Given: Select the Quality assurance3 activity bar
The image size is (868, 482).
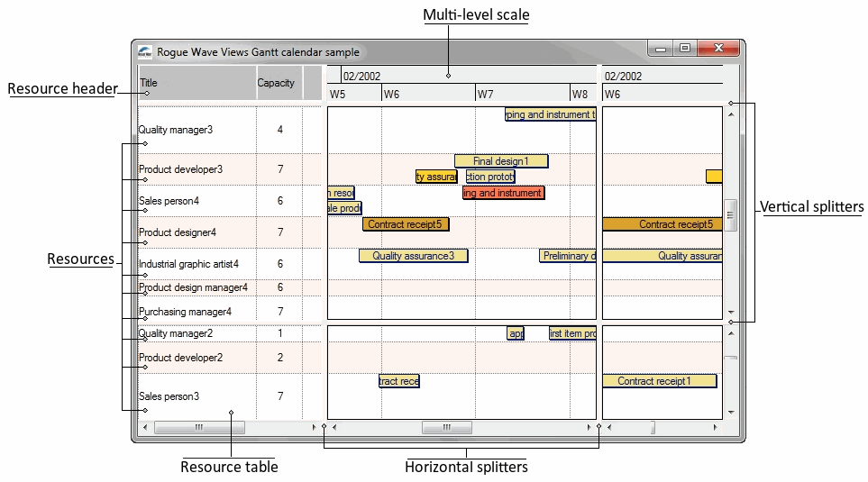Looking at the screenshot, I should (x=413, y=256).
